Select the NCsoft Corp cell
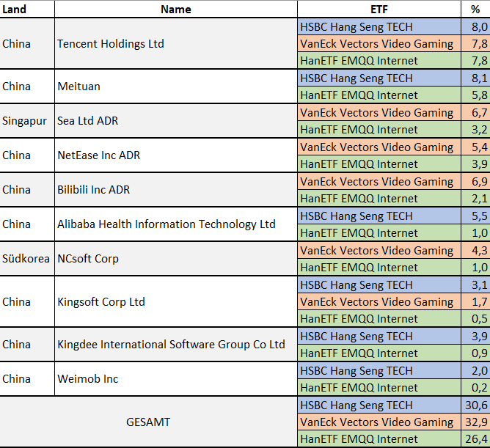This screenshot has height=448, width=490. point(88,259)
